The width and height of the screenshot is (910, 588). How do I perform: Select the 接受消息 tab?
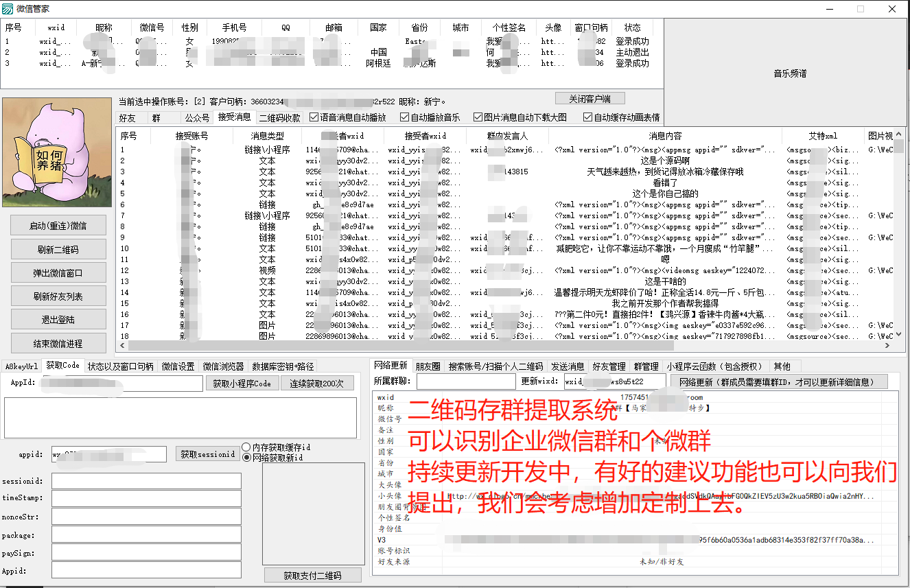click(235, 117)
